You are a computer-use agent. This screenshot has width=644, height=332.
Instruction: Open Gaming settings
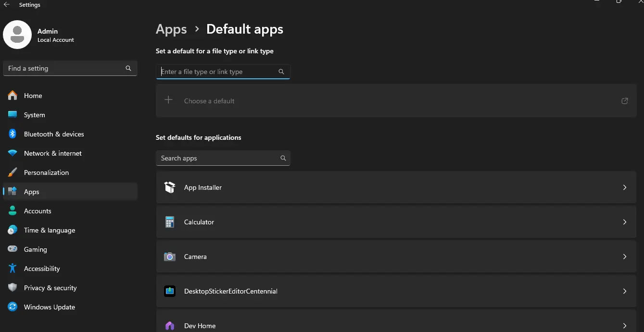point(70,249)
